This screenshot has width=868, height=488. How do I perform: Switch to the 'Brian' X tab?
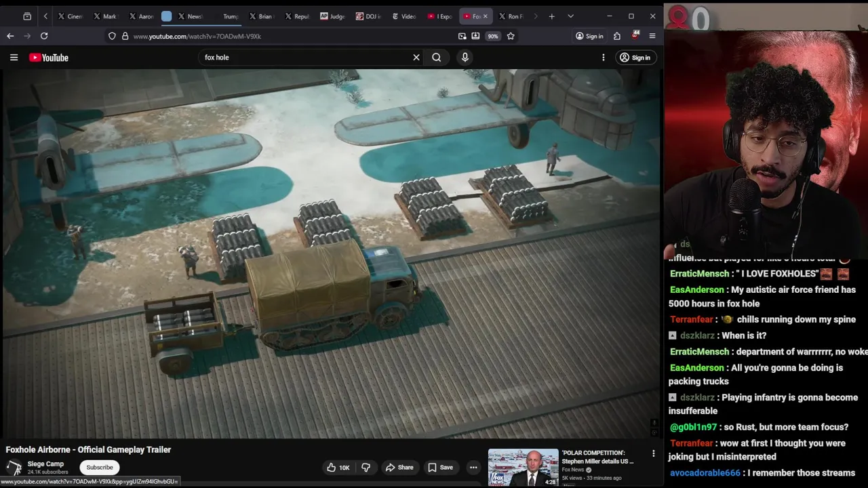coord(261,16)
